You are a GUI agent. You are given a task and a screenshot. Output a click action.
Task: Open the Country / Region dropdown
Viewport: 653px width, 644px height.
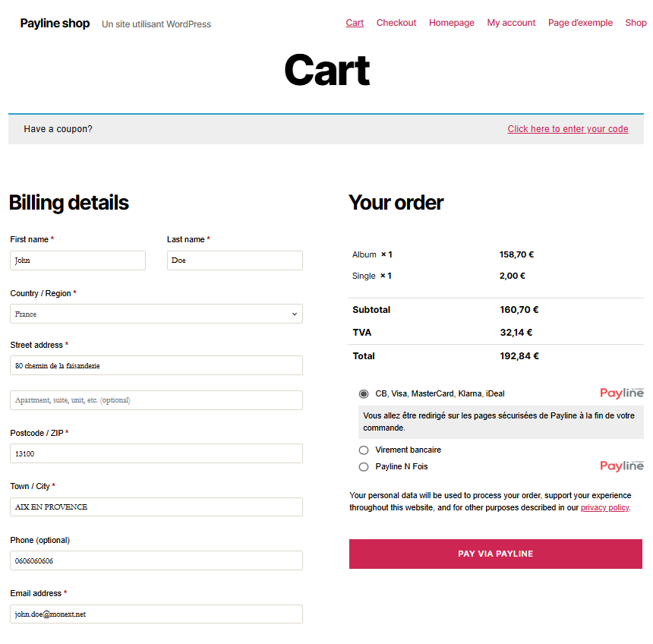click(156, 314)
